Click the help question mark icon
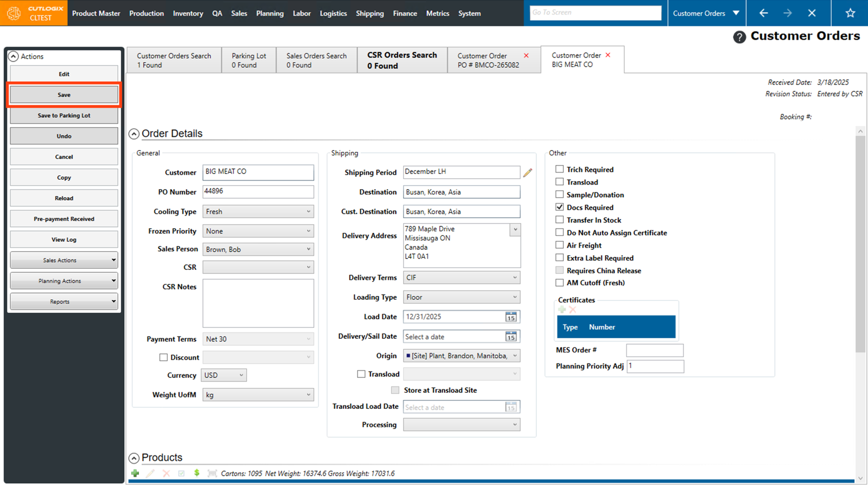 tap(739, 37)
